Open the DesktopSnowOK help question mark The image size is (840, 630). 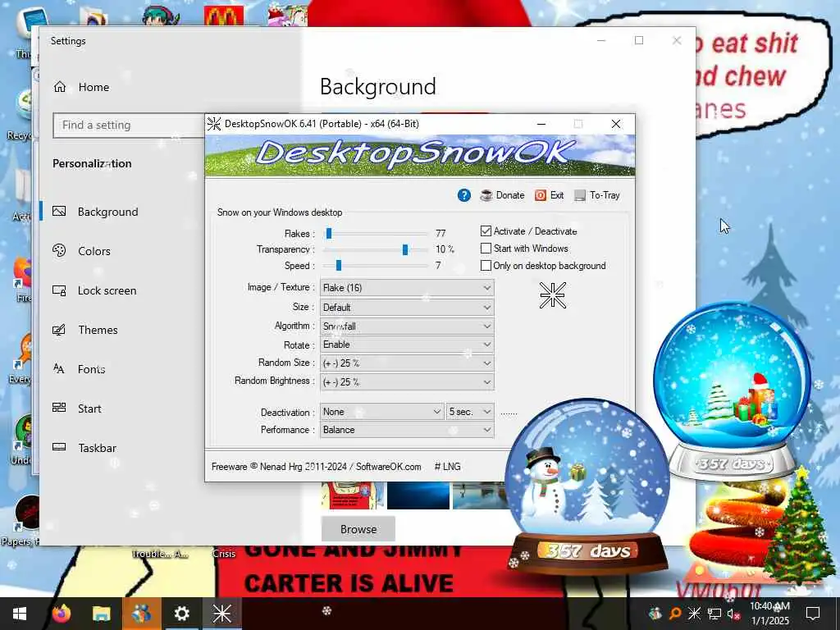464,195
